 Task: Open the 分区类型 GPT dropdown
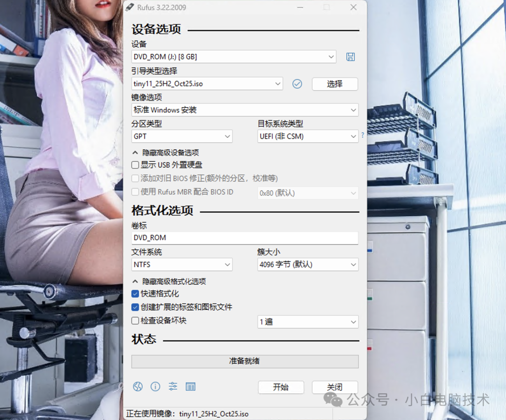click(x=182, y=136)
